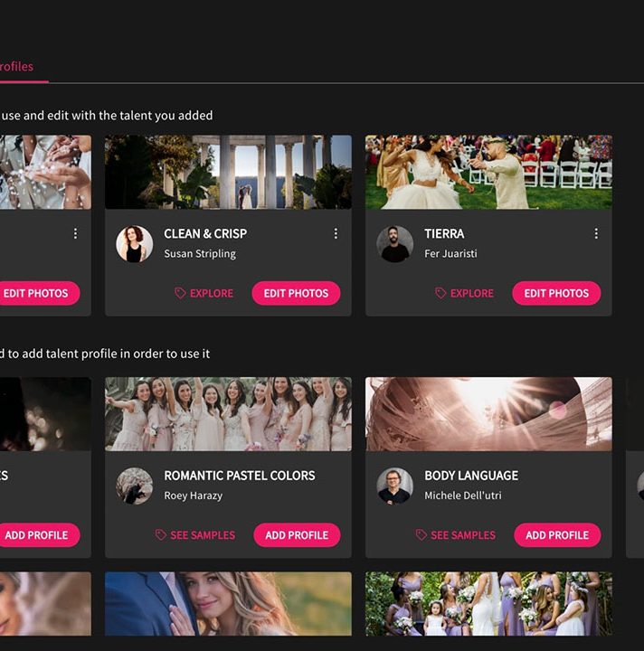Add the Body Language profile
The image size is (644, 651).
click(x=557, y=534)
